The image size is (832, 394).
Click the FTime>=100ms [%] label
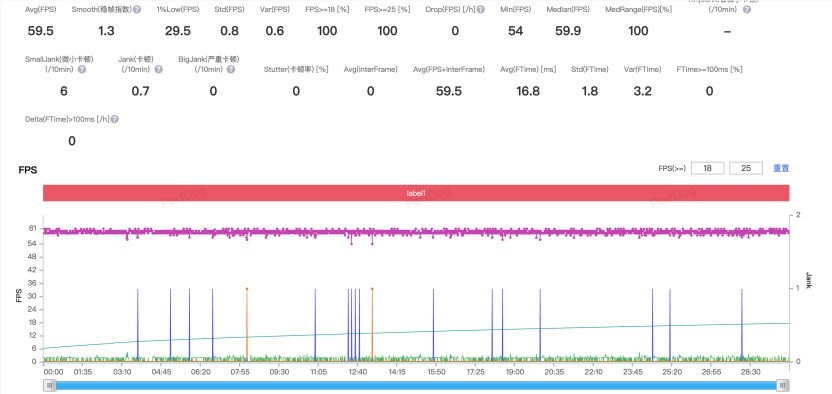709,69
